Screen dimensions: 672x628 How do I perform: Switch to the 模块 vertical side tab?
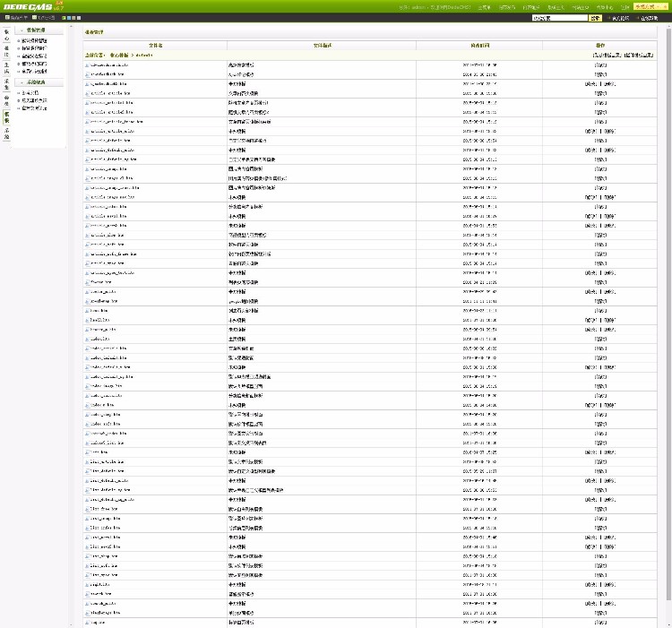point(6,51)
